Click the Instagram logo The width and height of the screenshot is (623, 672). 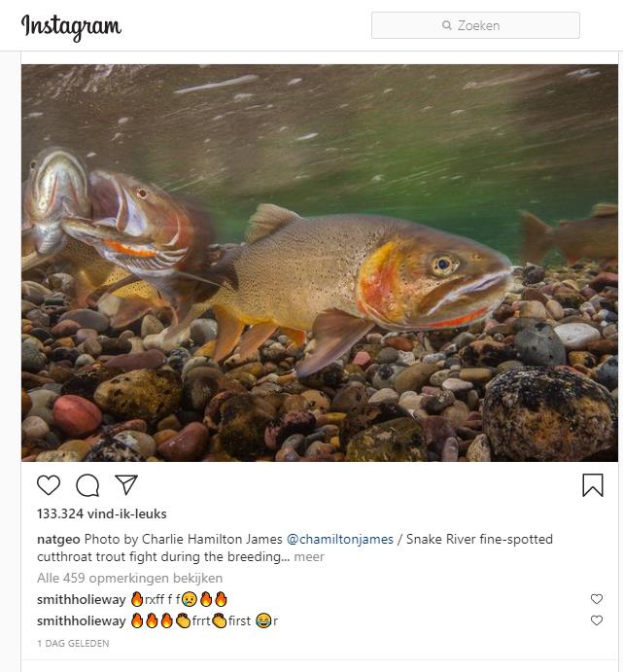(x=71, y=27)
